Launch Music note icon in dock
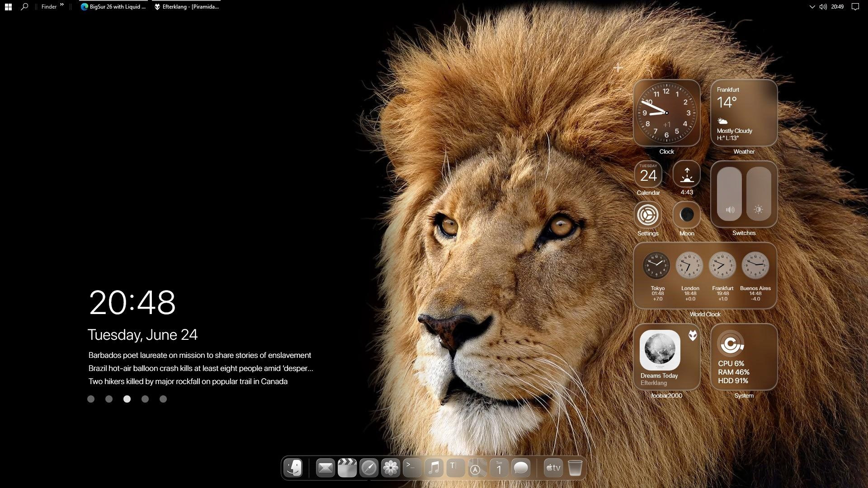This screenshot has width=868, height=488. pyautogui.click(x=434, y=468)
